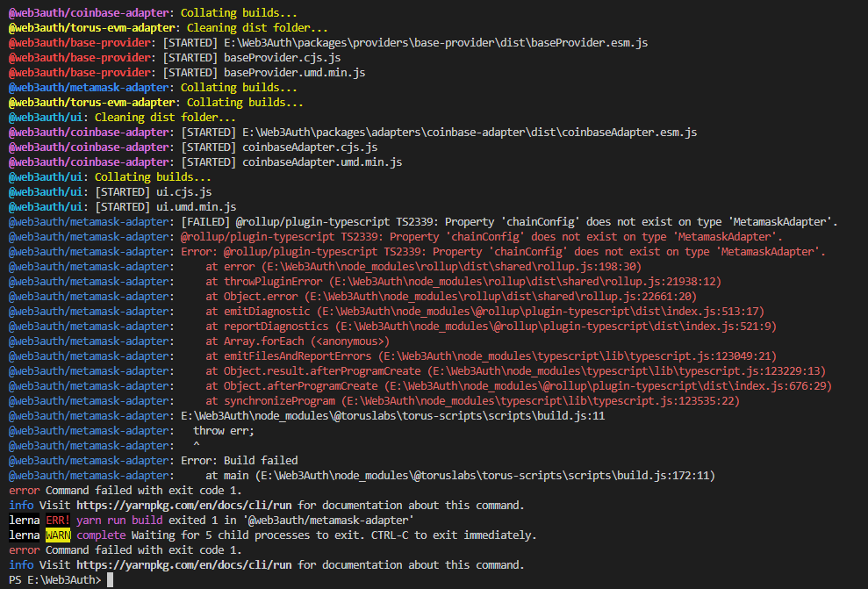Select the [FAILED] status text

pos(205,222)
